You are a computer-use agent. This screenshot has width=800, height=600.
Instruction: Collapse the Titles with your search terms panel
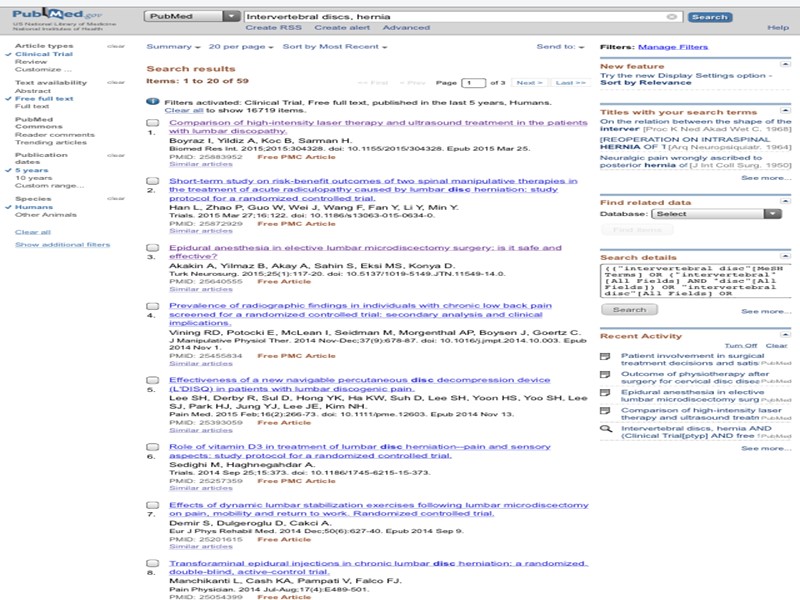click(x=785, y=110)
